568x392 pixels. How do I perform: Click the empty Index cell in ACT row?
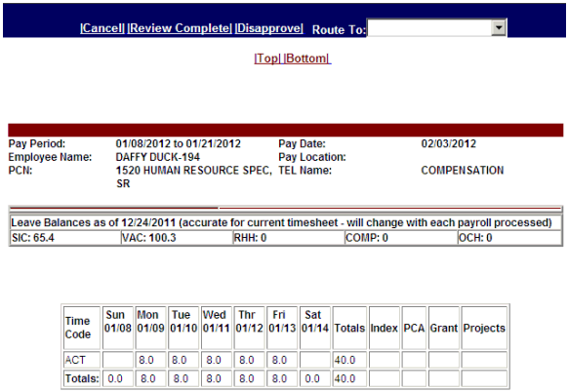point(384,360)
